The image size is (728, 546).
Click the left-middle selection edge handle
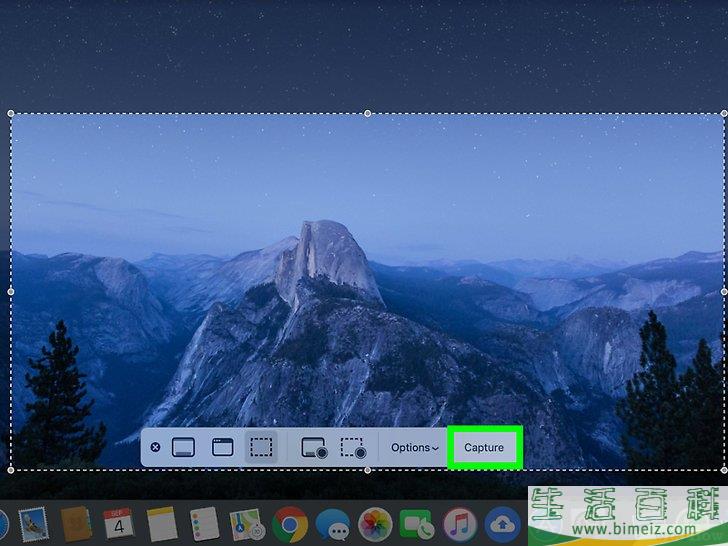point(11,291)
